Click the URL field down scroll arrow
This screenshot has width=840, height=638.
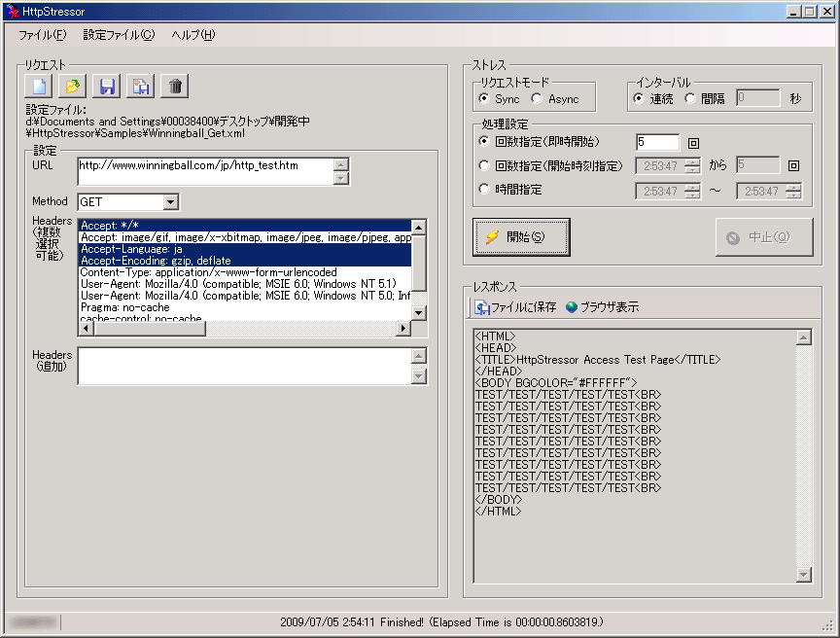coord(340,178)
